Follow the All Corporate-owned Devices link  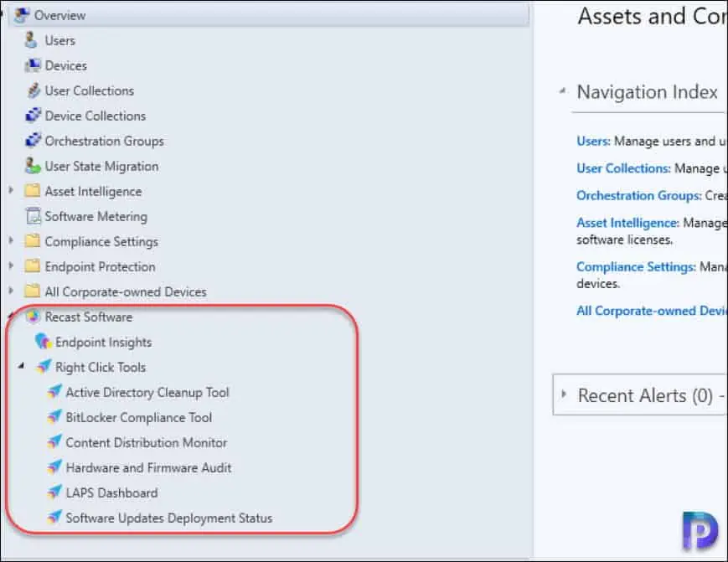point(652,311)
